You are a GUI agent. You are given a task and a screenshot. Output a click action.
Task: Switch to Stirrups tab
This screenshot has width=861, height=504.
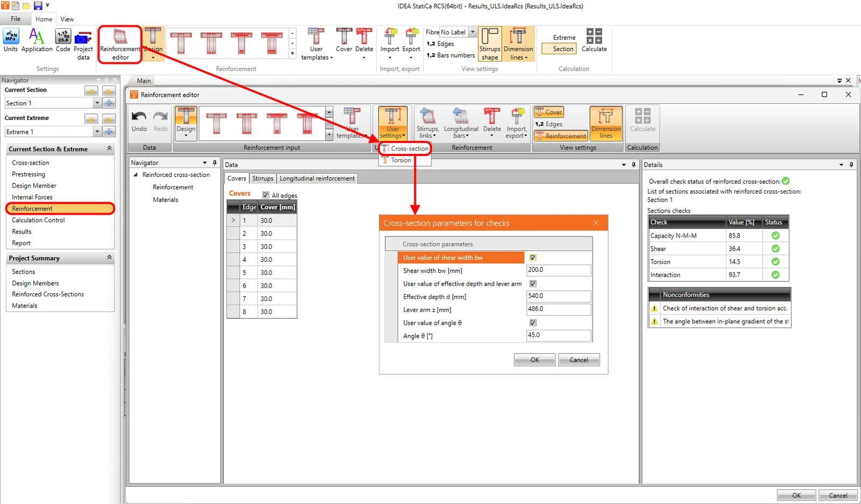(263, 179)
